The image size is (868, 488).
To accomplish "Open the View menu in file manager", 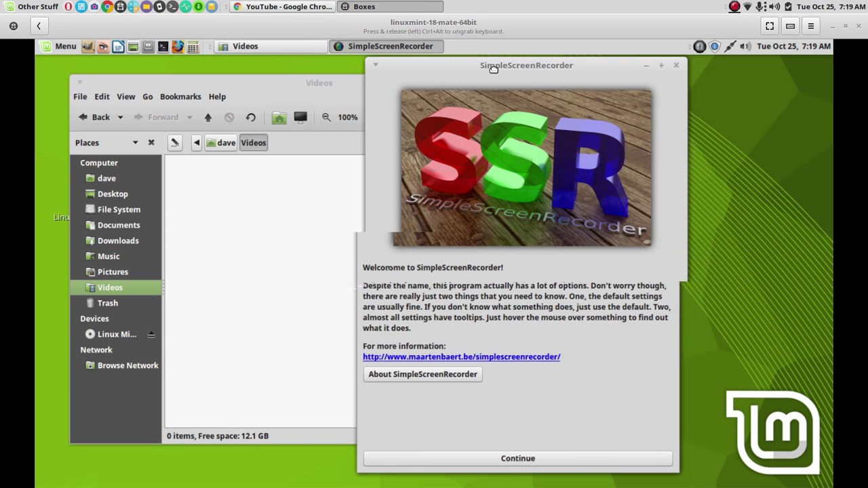I will [125, 96].
